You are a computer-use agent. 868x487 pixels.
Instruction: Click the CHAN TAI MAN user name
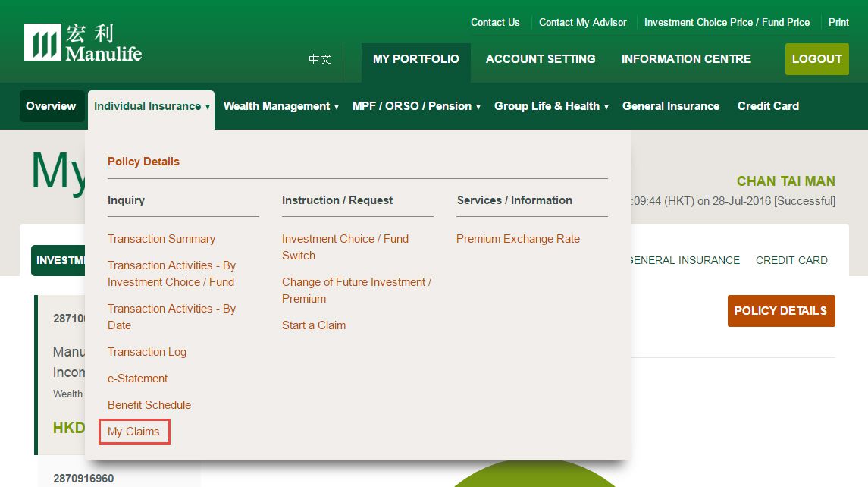click(x=785, y=181)
